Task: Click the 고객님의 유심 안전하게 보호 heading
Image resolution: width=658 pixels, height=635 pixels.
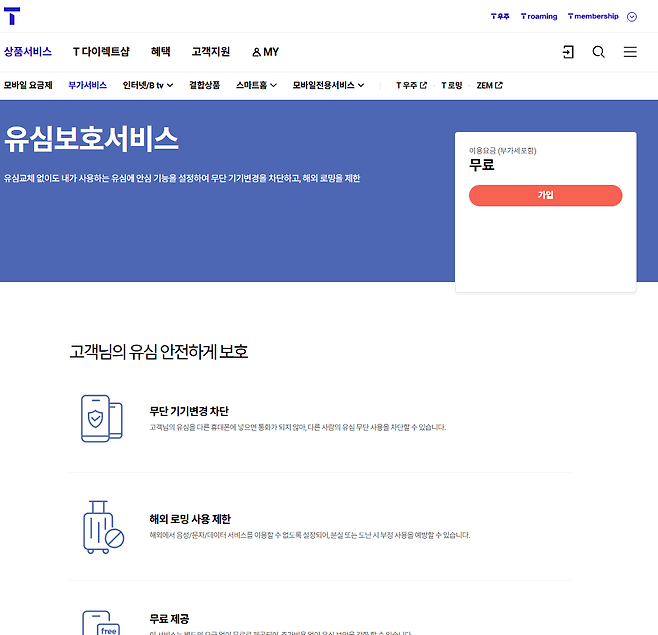Action: click(159, 352)
